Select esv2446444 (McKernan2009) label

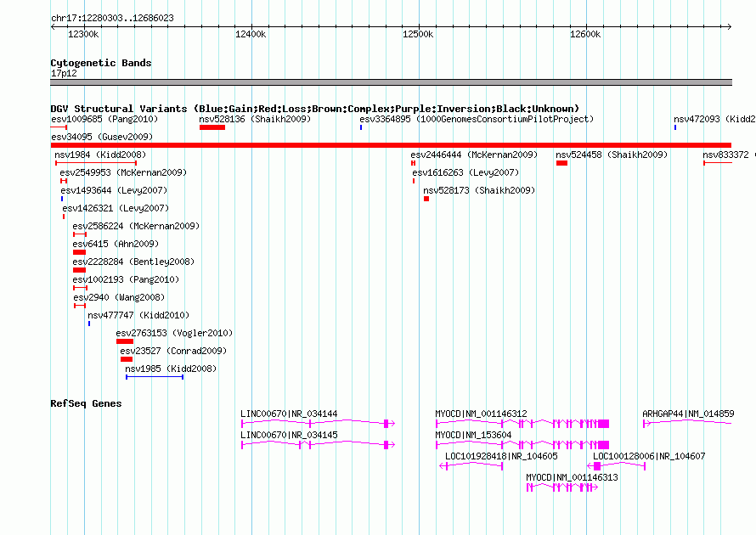click(475, 155)
